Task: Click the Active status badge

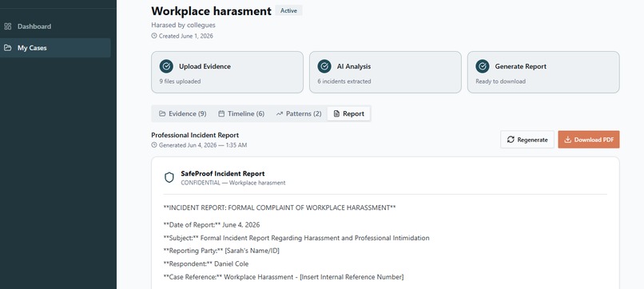Action: tap(288, 10)
